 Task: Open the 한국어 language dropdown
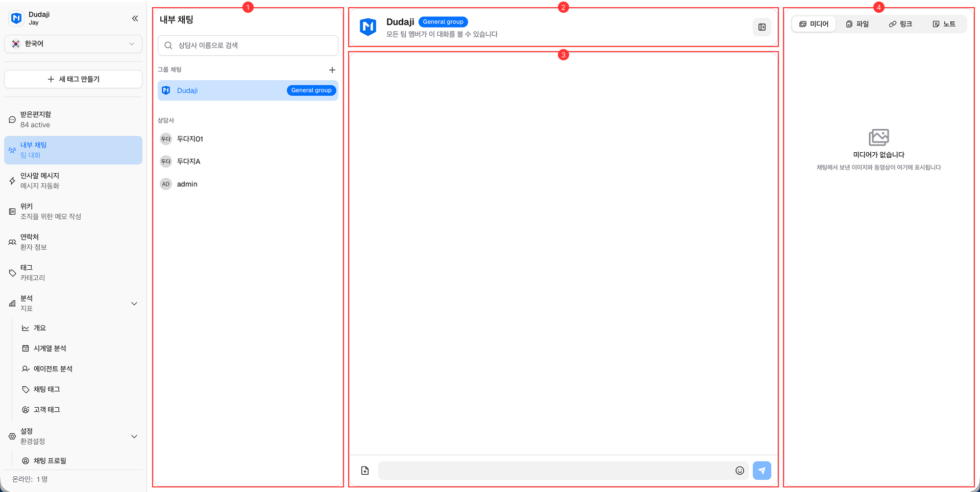point(72,44)
